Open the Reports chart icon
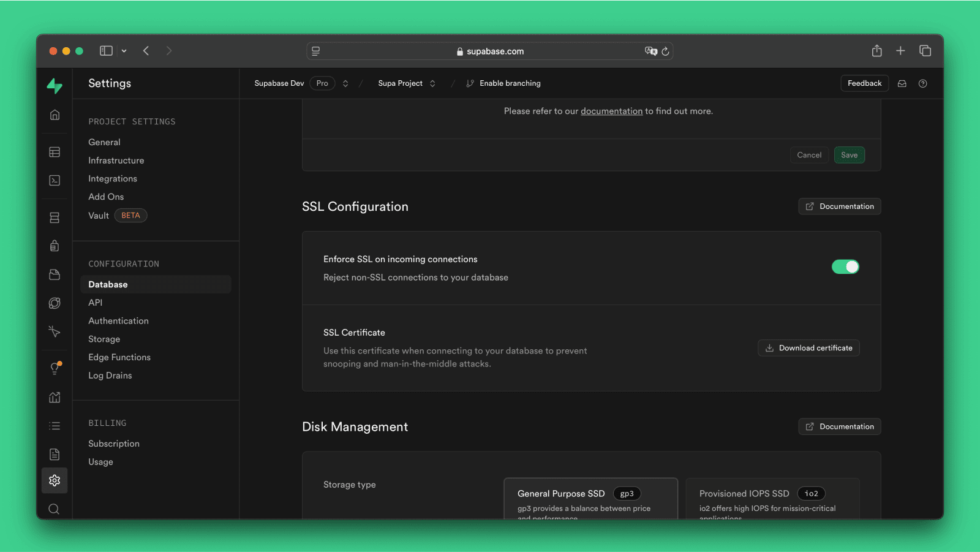Image resolution: width=980 pixels, height=552 pixels. tap(55, 397)
